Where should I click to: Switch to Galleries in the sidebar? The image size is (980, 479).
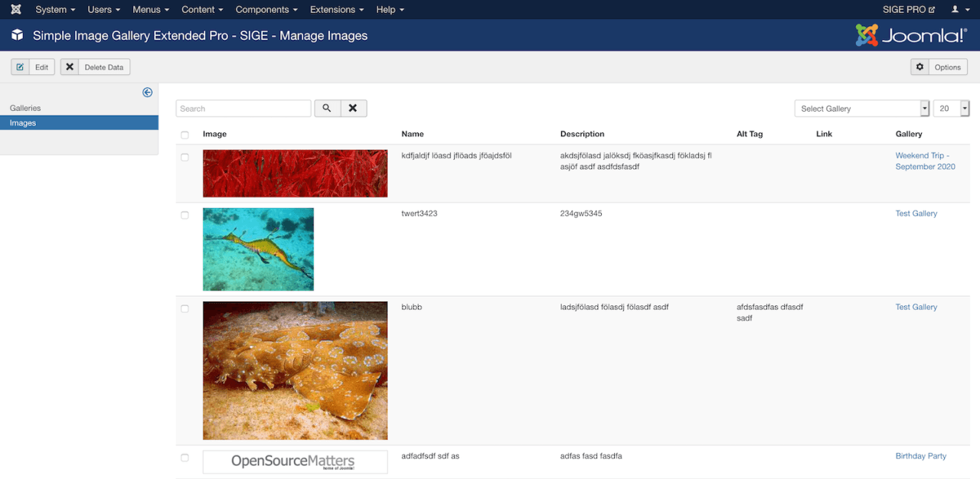click(x=25, y=108)
